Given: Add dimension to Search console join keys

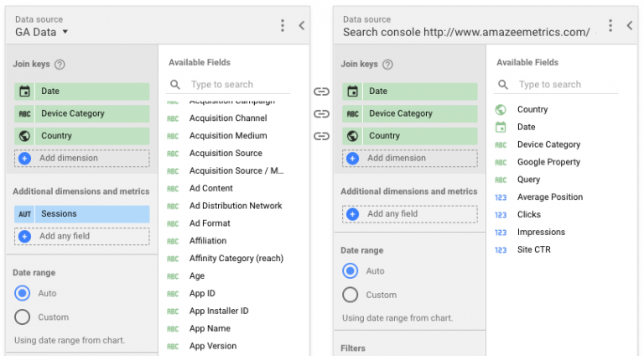Looking at the screenshot, I should click(x=410, y=158).
